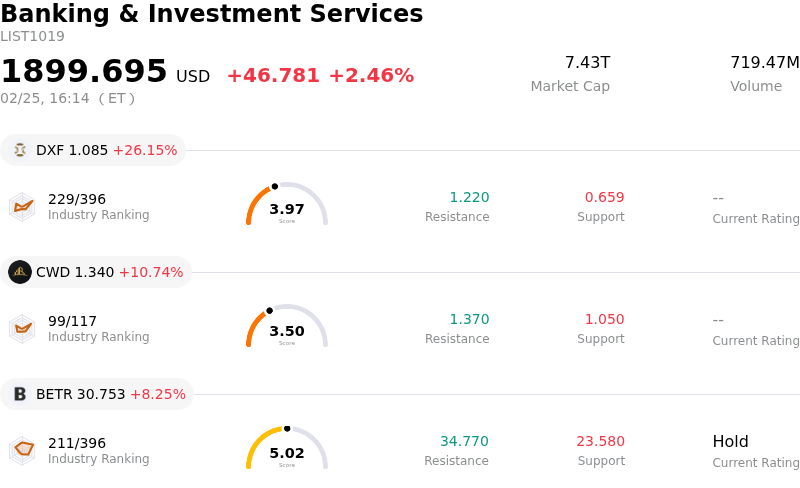The image size is (800, 488).
Task: Click the Banking & Investment Services title
Action: tap(212, 14)
